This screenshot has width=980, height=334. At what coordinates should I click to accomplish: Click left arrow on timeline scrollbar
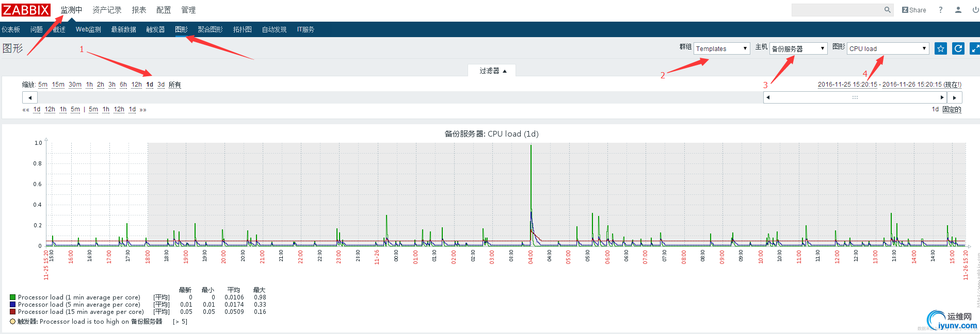click(30, 97)
